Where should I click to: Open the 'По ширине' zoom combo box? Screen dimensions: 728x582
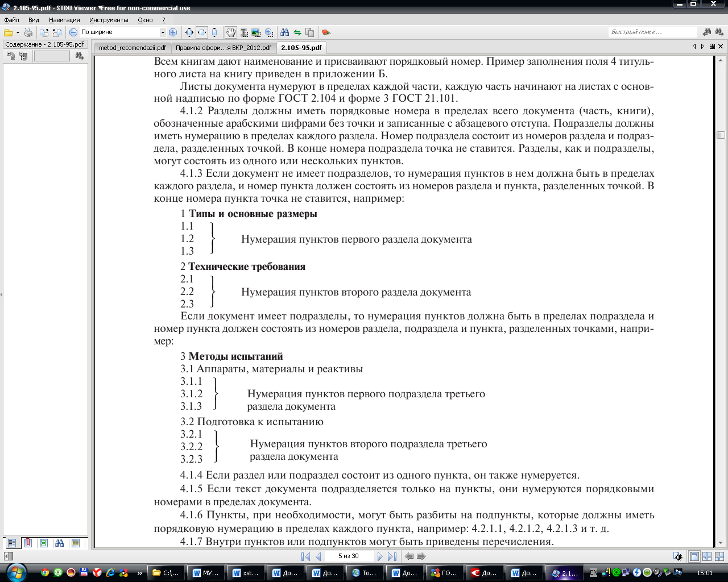point(122,32)
